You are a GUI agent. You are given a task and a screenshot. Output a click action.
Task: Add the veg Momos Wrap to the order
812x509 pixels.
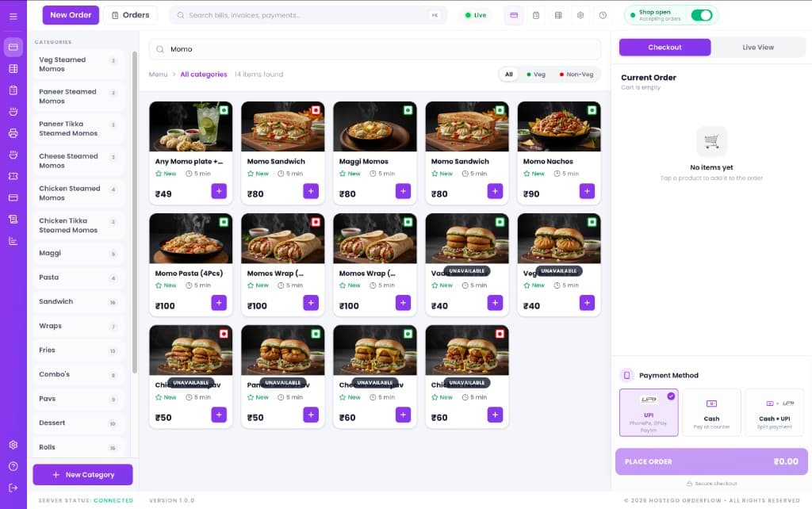(x=403, y=303)
